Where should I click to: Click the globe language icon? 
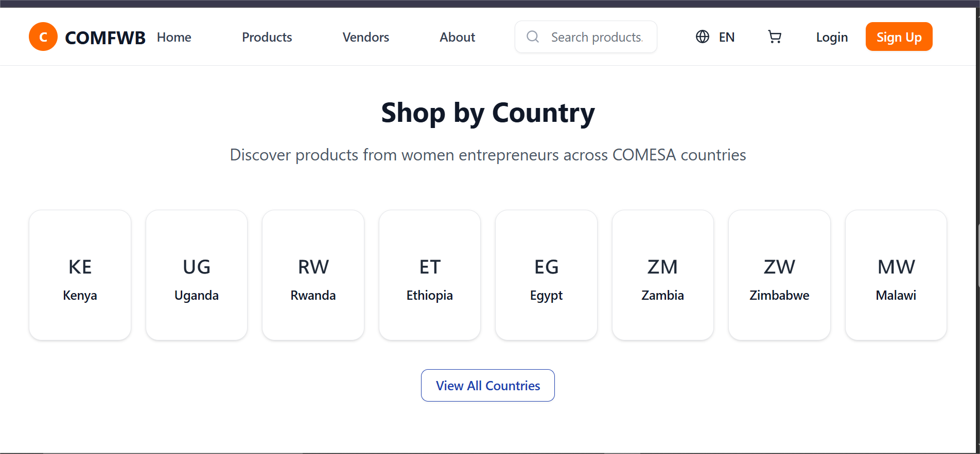coord(703,37)
